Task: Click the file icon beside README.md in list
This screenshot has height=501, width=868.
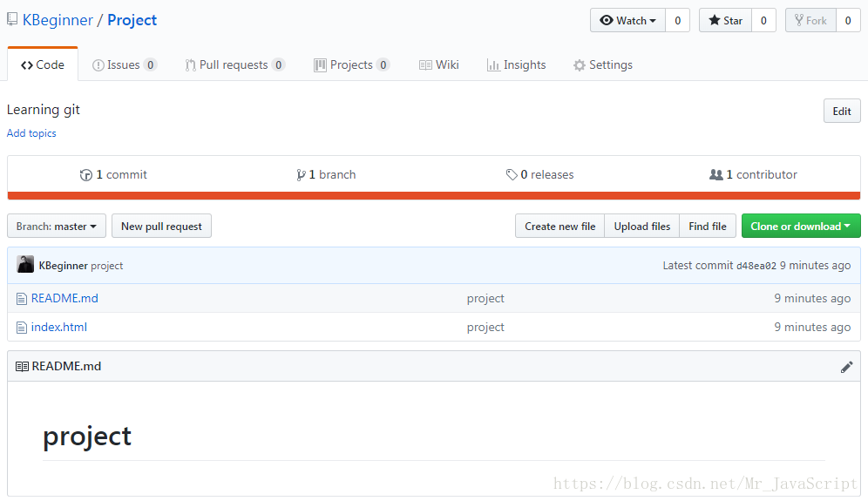Action: point(22,299)
